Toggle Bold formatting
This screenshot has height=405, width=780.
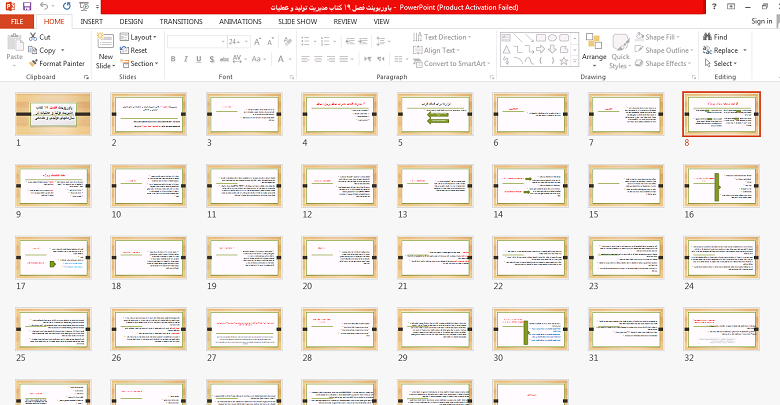[173, 59]
